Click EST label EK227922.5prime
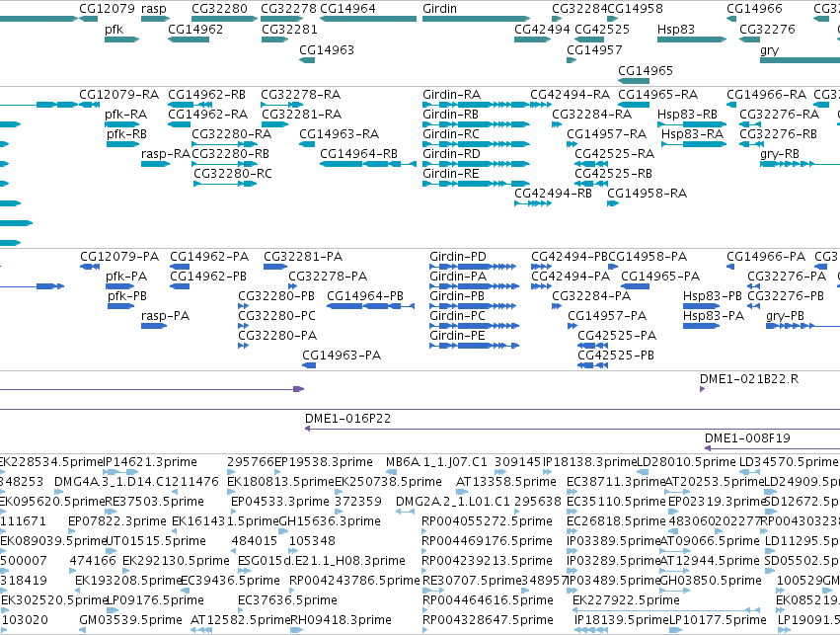Viewport: 840px width, 635px height. tap(626, 599)
